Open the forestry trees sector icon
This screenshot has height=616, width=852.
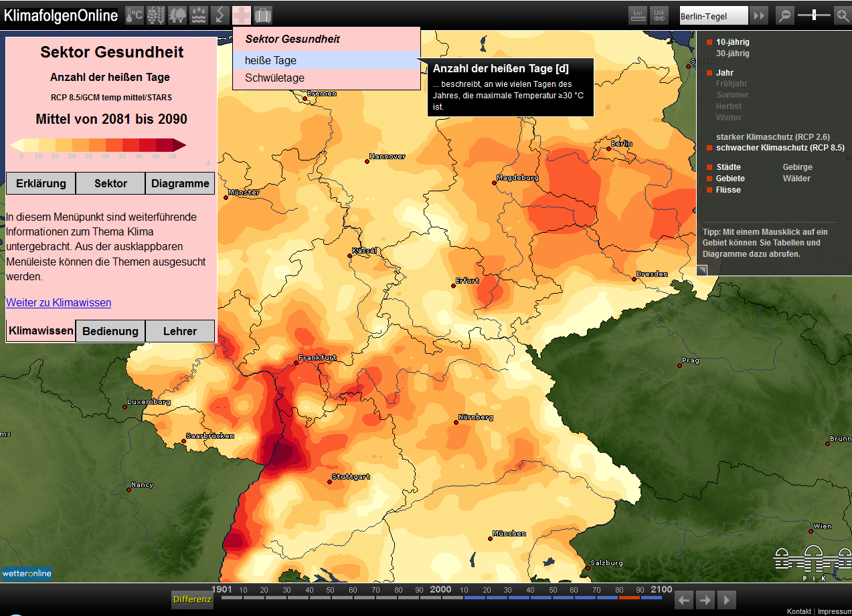click(x=177, y=15)
